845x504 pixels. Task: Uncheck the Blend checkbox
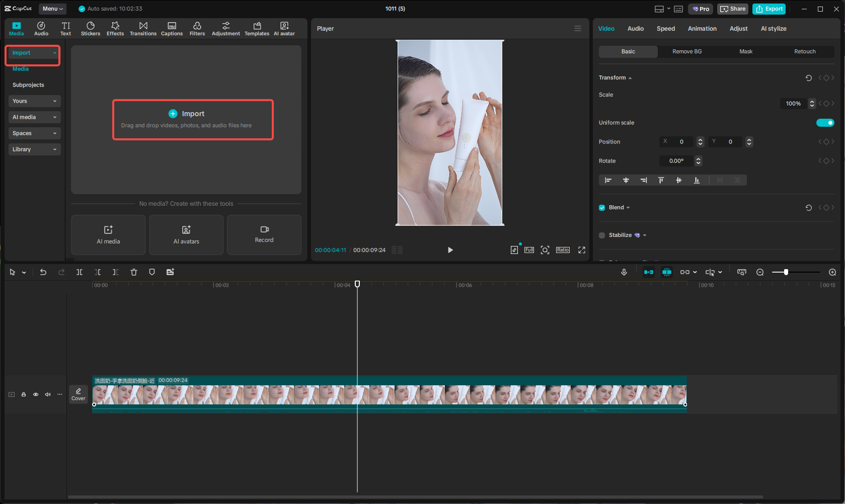tap(601, 207)
